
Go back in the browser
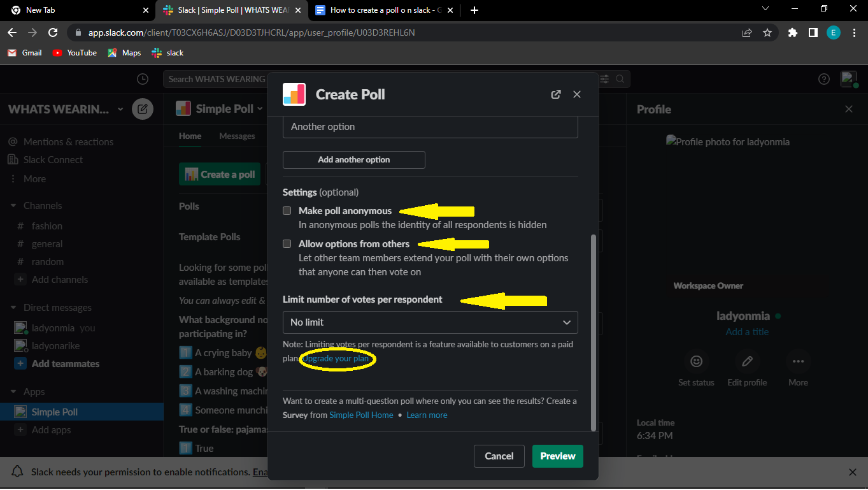(x=12, y=32)
